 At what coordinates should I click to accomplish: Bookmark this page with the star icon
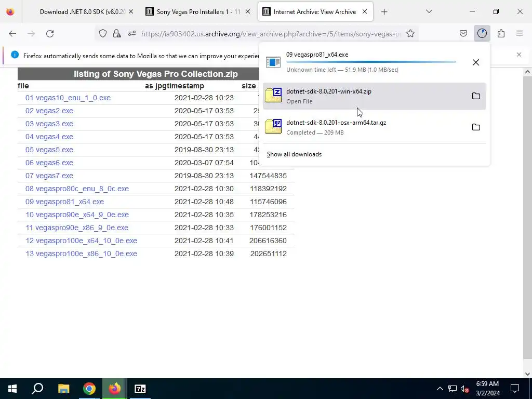pos(410,33)
